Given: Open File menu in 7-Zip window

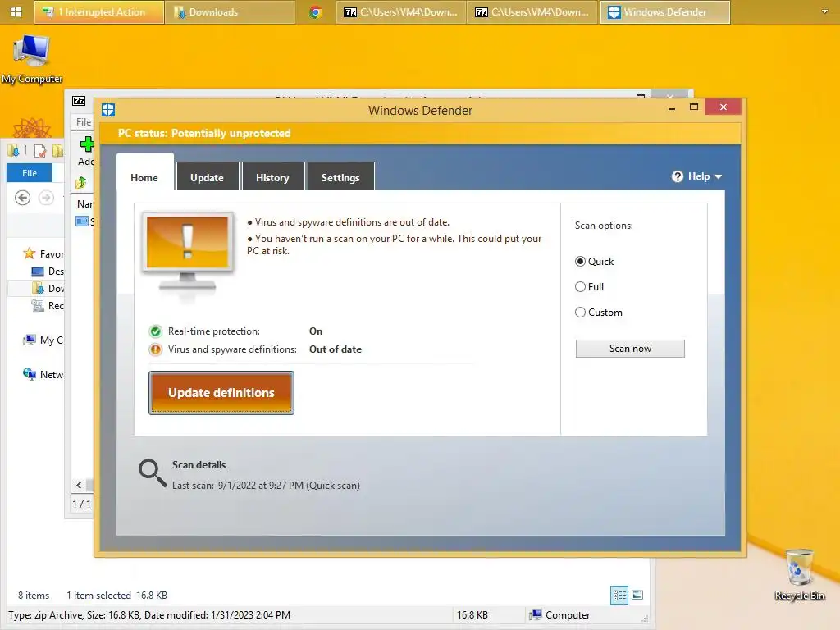Looking at the screenshot, I should [83, 122].
